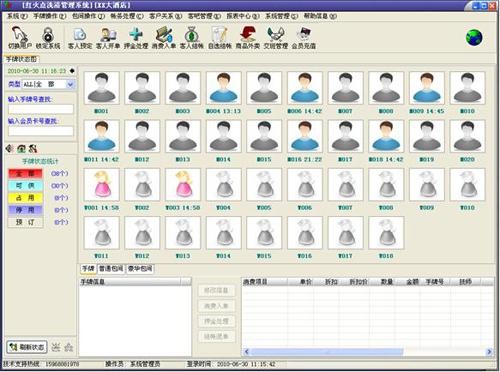Image resolution: width=500 pixels, height=372 pixels.
Task: Click the 输入会员卡号查找 search field
Action: point(41,131)
